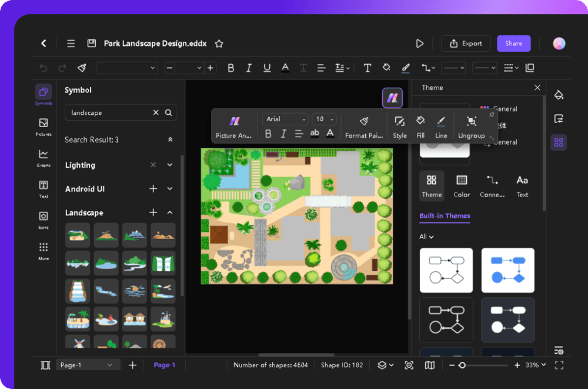Image resolution: width=588 pixels, height=389 pixels.
Task: Open the Symbols sidebar panel
Action: 44,95
